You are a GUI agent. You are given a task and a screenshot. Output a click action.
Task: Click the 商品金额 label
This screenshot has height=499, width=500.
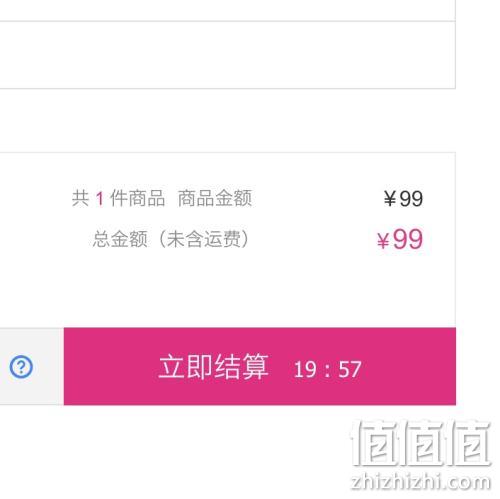tap(215, 198)
